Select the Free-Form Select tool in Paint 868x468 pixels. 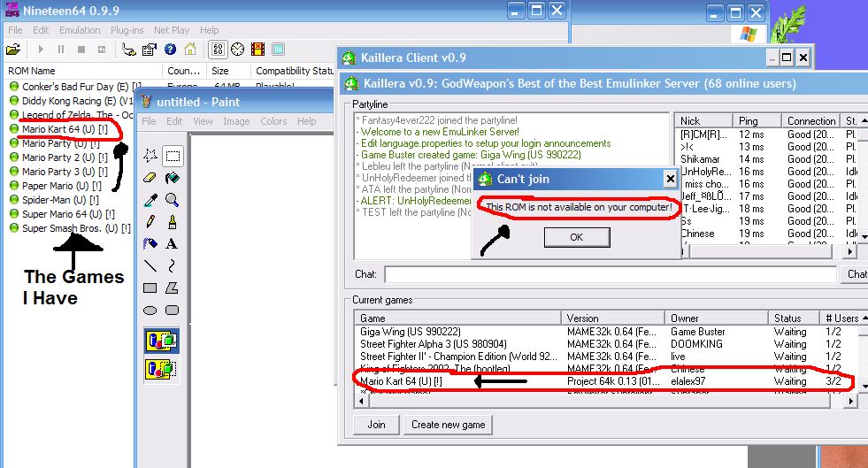point(150,156)
